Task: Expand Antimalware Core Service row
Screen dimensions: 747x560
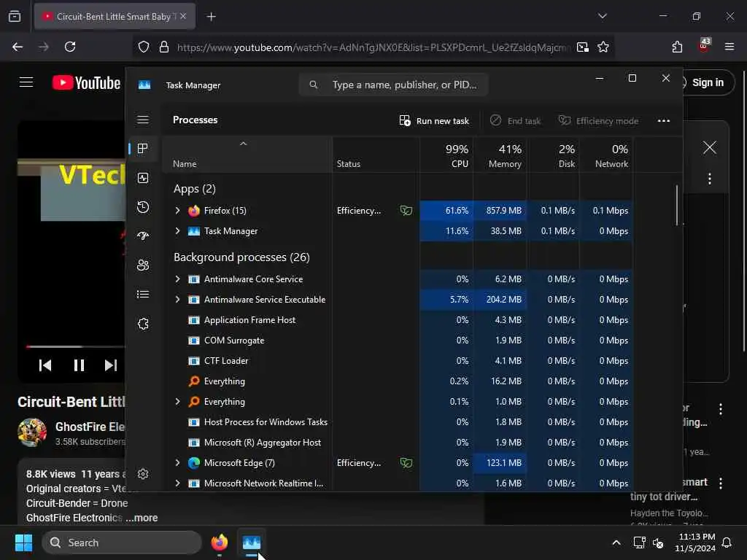Action: point(178,279)
